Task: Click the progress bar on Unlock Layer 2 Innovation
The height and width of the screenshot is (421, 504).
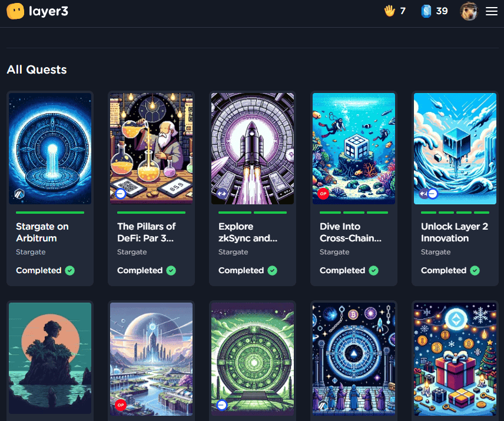Action: pos(455,213)
